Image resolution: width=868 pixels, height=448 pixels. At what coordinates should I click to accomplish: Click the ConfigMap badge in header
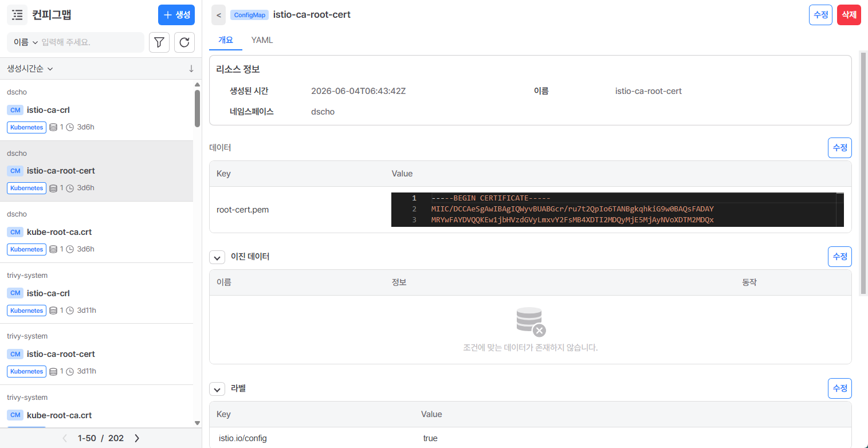(250, 15)
